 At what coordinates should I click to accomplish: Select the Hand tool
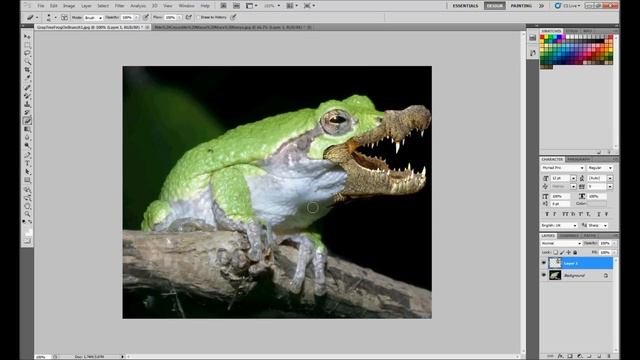pos(27,206)
